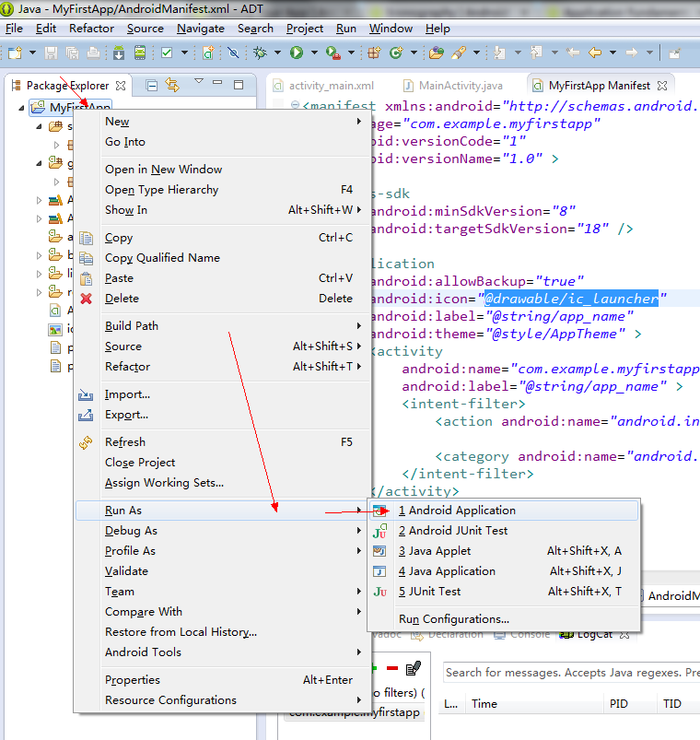The image size is (700, 740).
Task: Open the Lint check dropdown arrow
Action: pos(184,53)
